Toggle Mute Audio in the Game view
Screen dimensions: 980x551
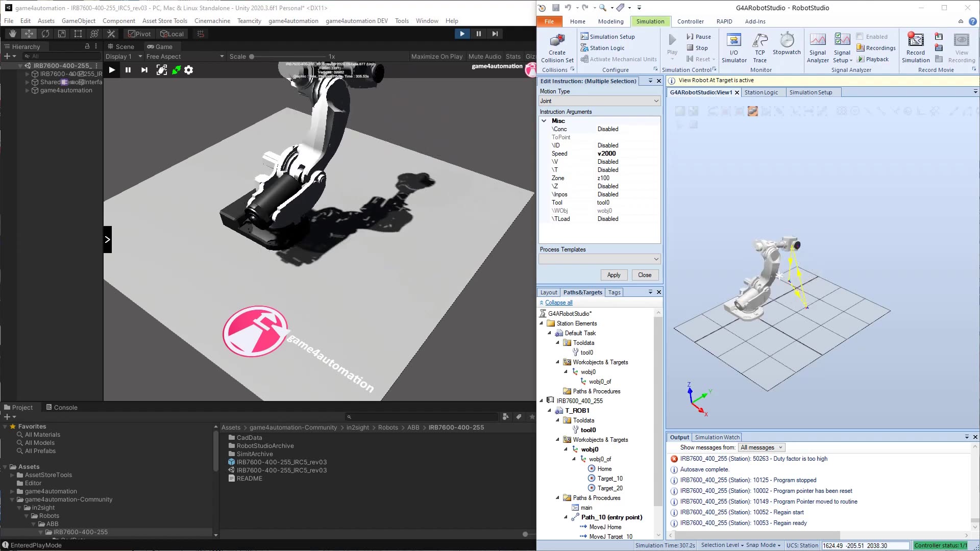[485, 56]
